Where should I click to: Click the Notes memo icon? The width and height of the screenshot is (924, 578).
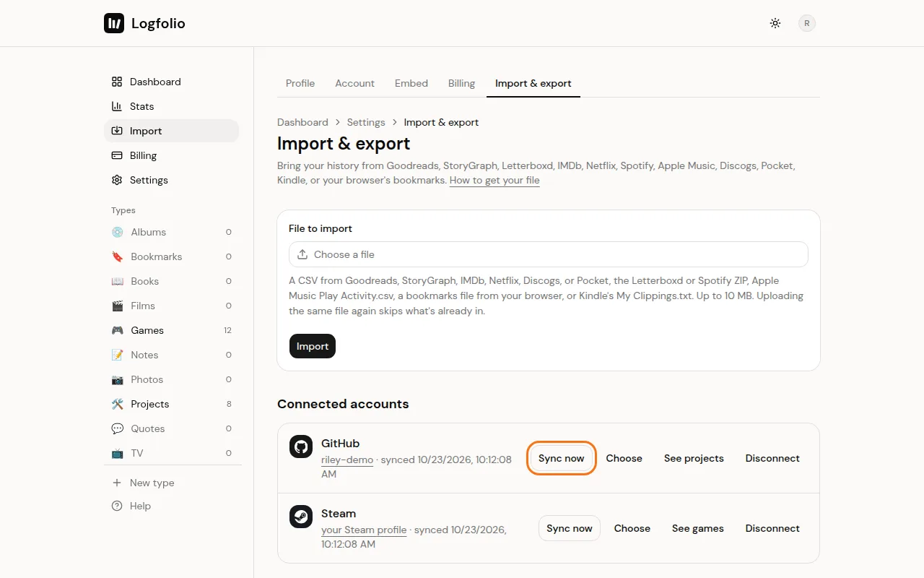(x=118, y=355)
